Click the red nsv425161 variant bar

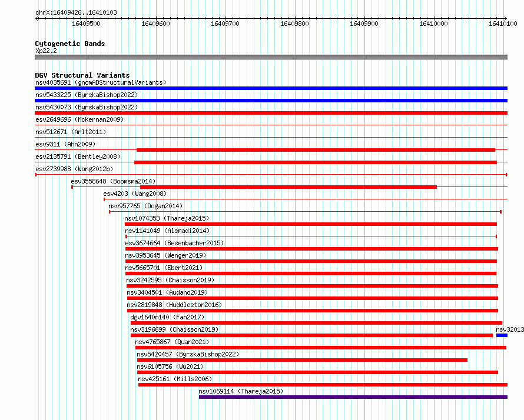click(x=323, y=385)
